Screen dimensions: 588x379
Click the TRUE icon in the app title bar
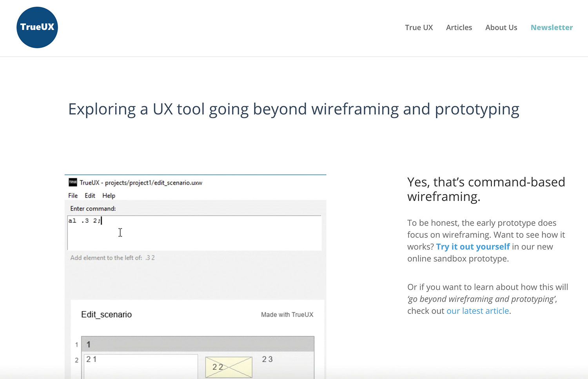pos(73,182)
